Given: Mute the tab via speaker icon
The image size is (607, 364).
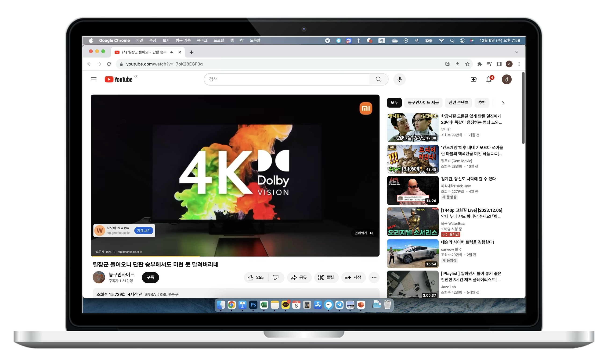Looking at the screenshot, I should (172, 52).
